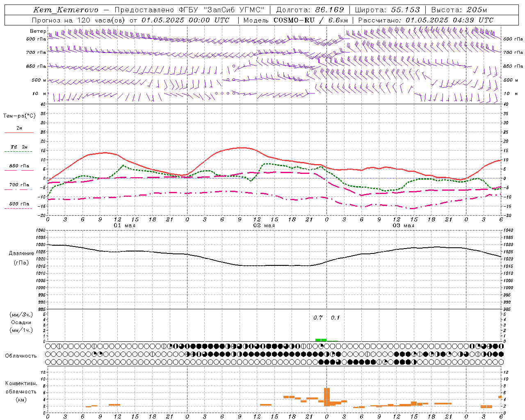
Task: Click the "03 мая" date label
Action: [x=404, y=226]
